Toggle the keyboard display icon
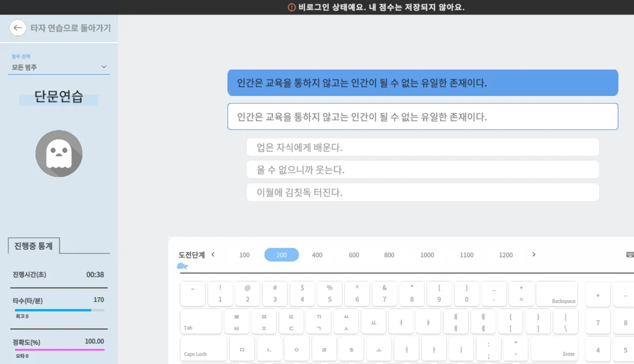Viewport: 634px width, 364px height. [630, 255]
